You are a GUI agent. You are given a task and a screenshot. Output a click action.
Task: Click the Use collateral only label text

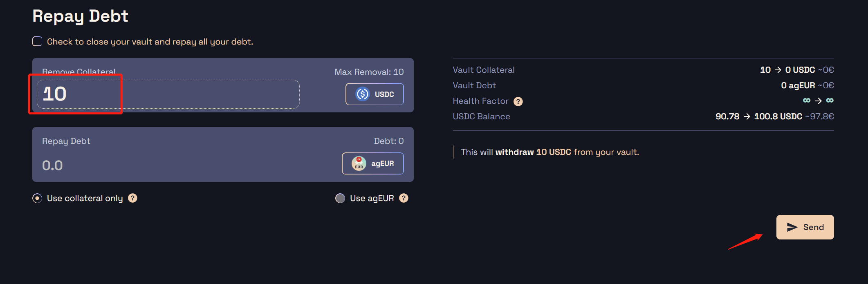(85, 198)
